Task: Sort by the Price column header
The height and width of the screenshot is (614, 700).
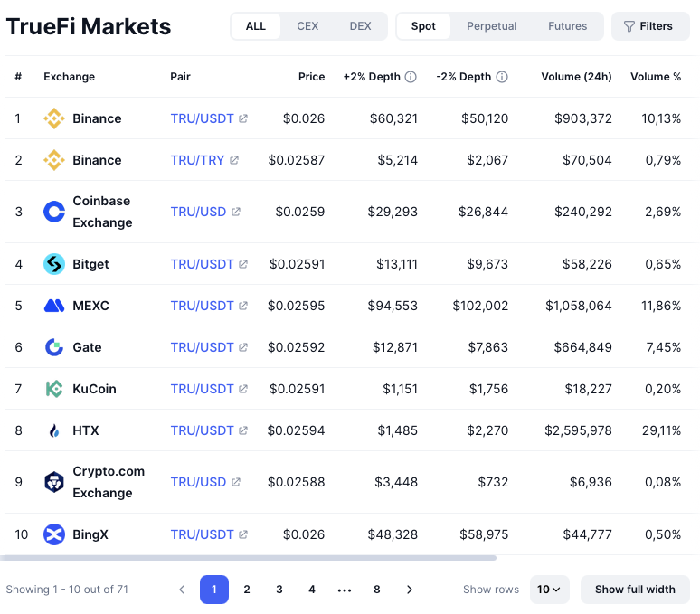Action: (x=311, y=77)
